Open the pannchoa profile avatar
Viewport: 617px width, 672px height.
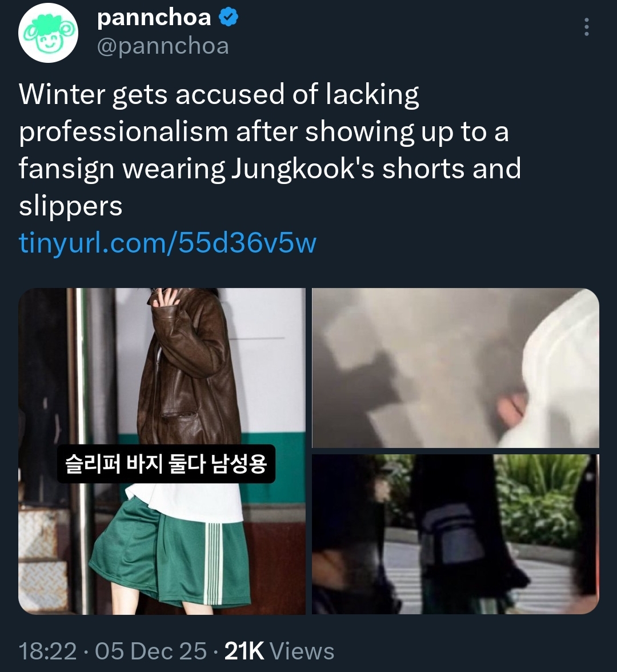pyautogui.click(x=48, y=33)
